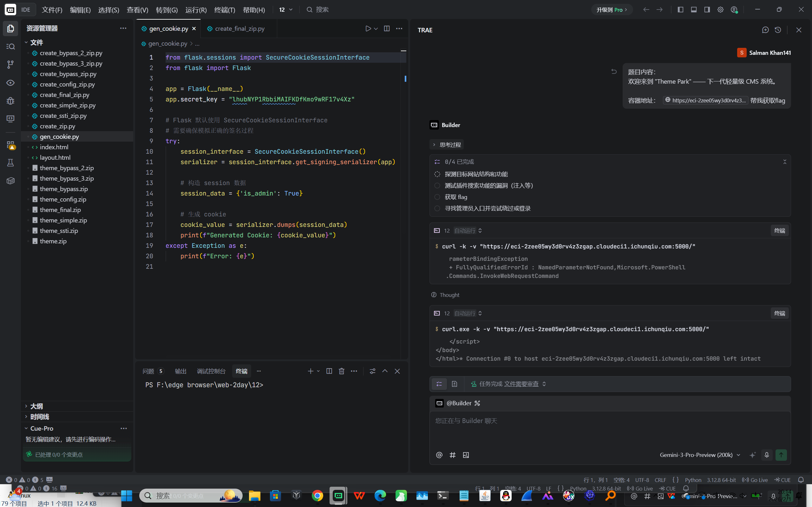Image resolution: width=812 pixels, height=507 pixels.
Task: Open the 终端(T) menu
Action: click(225, 10)
